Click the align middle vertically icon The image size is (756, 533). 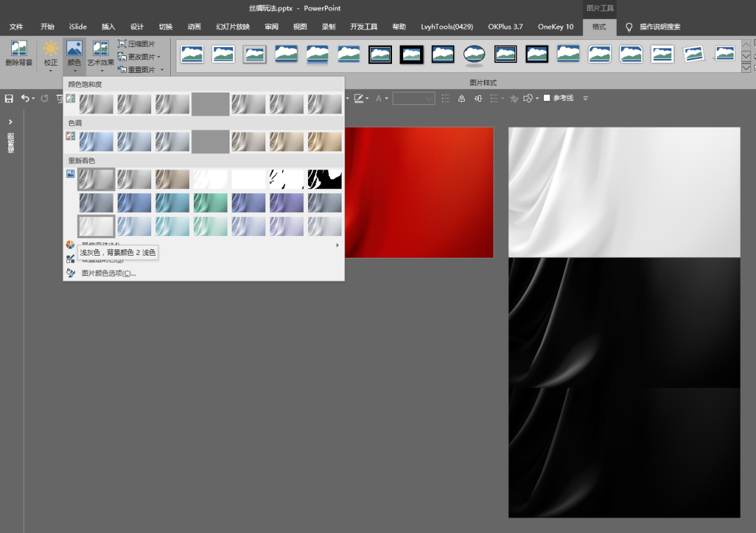478,98
